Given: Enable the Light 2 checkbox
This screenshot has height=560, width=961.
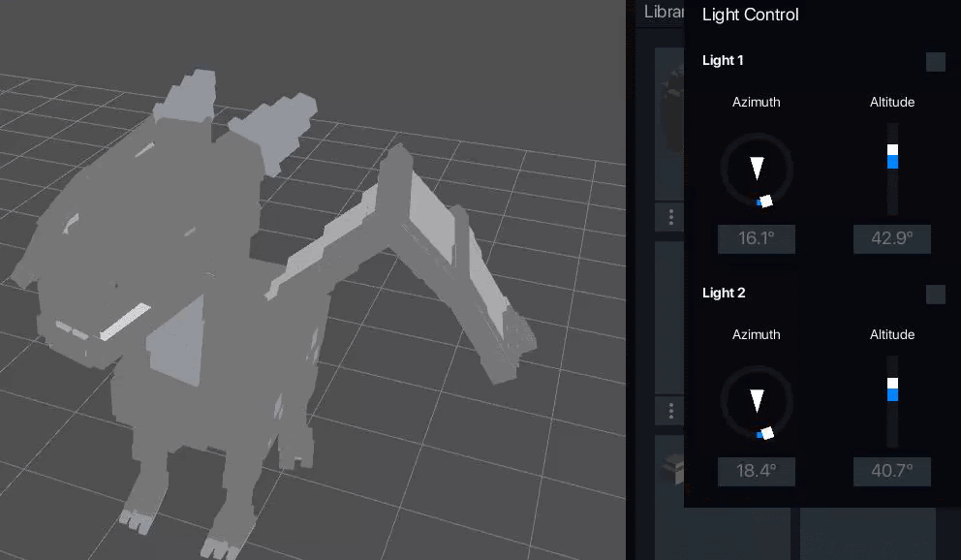Looking at the screenshot, I should (x=935, y=295).
